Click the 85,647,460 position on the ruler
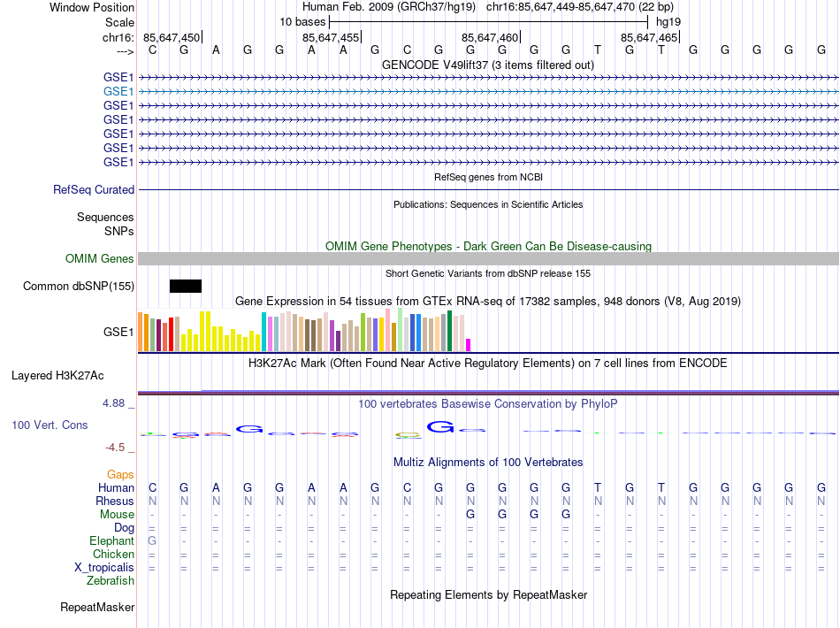The height and width of the screenshot is (628, 840). (490, 37)
